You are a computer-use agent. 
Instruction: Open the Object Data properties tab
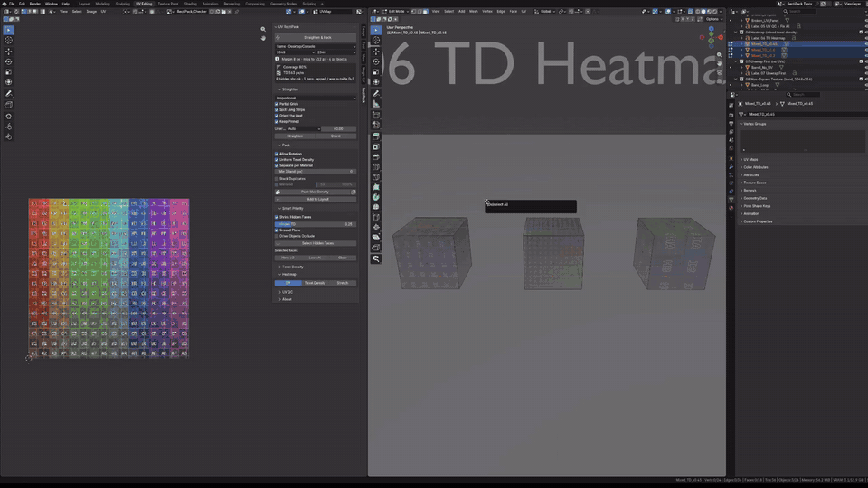click(x=731, y=199)
